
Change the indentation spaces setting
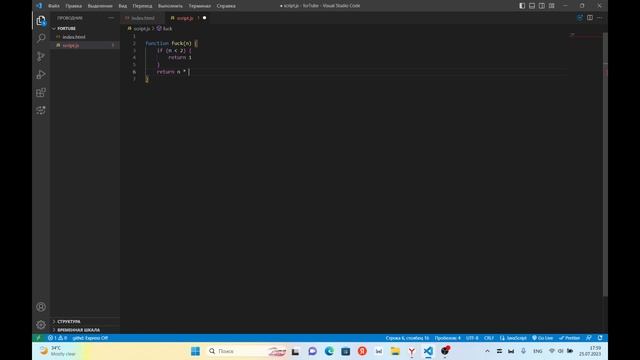(x=447, y=338)
